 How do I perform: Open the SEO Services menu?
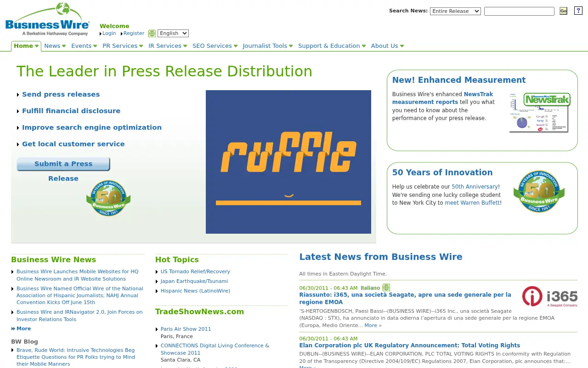(215, 46)
